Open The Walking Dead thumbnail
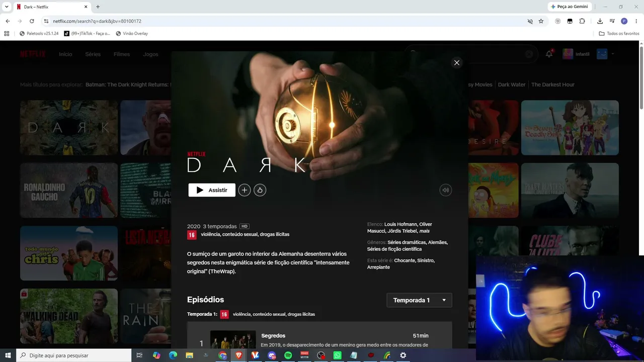Viewport: 644px width, 362px height. tap(69, 316)
